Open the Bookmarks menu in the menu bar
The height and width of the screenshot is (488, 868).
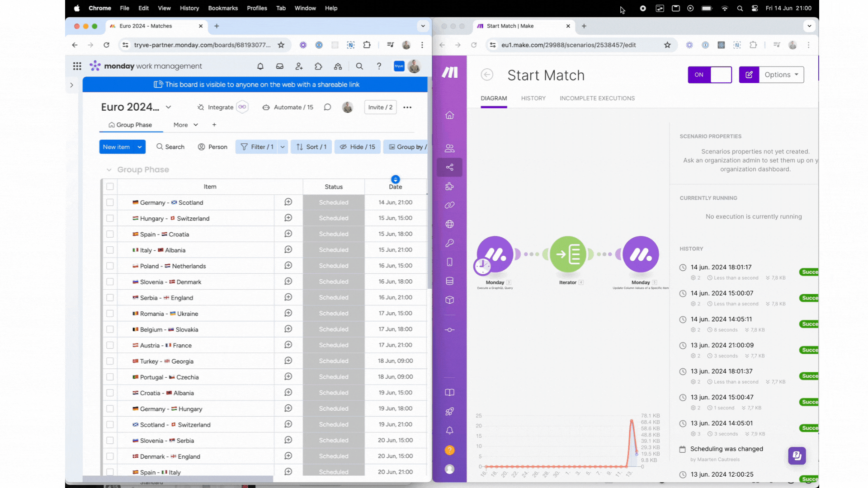223,8
